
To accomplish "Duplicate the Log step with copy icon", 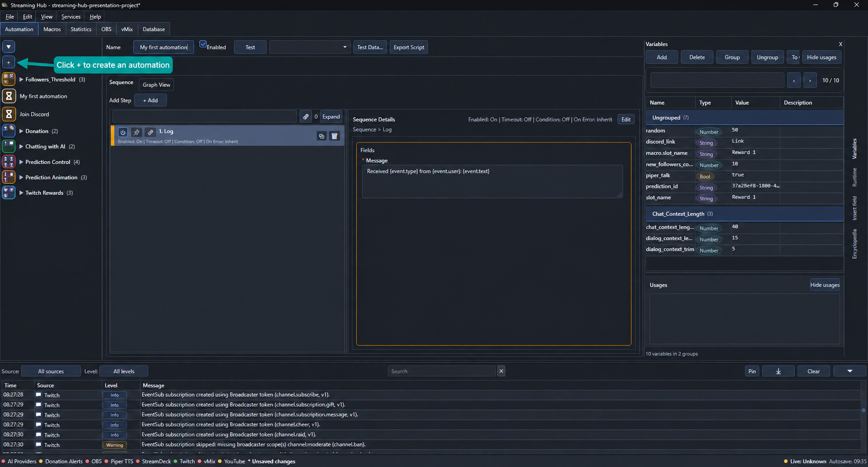I will click(x=321, y=136).
